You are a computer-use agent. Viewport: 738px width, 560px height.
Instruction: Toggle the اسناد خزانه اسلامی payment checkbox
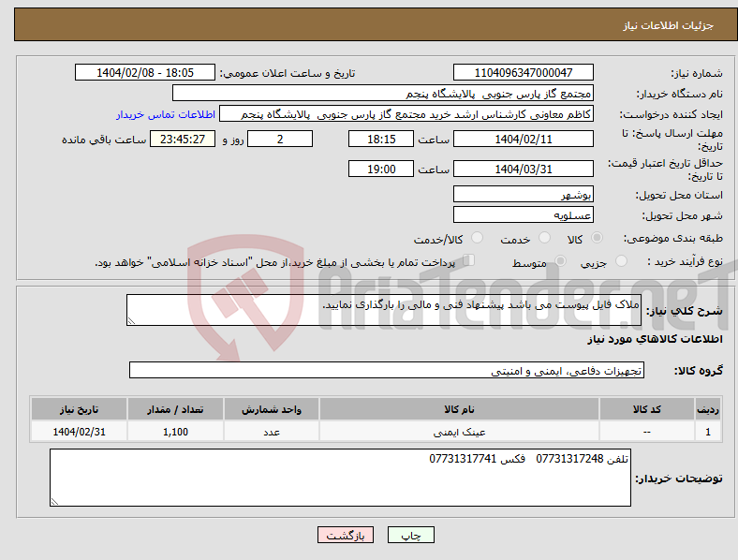click(468, 259)
